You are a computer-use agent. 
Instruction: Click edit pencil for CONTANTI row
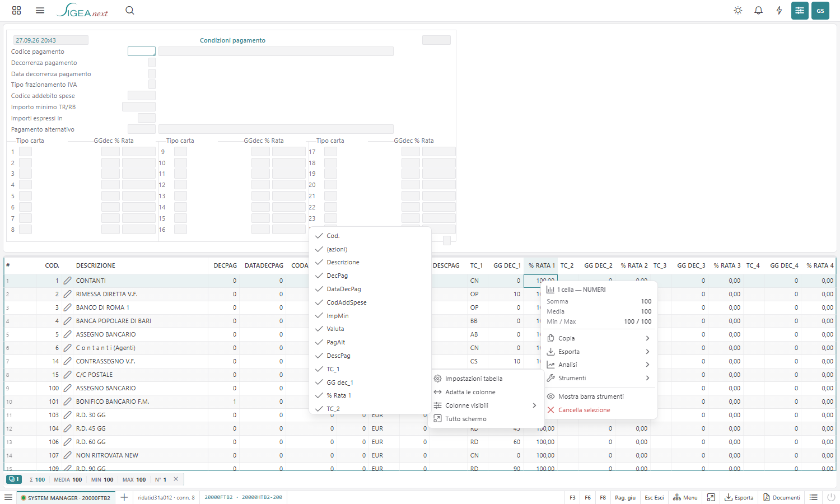tap(67, 281)
